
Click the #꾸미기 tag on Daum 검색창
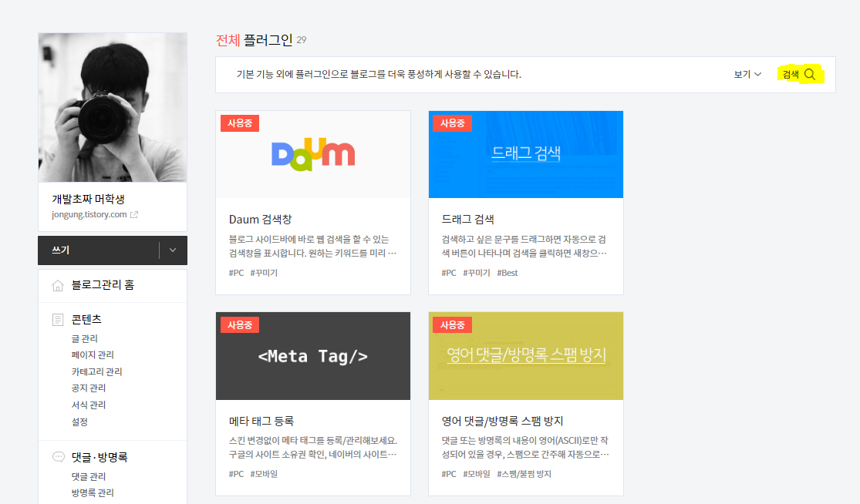(x=264, y=273)
